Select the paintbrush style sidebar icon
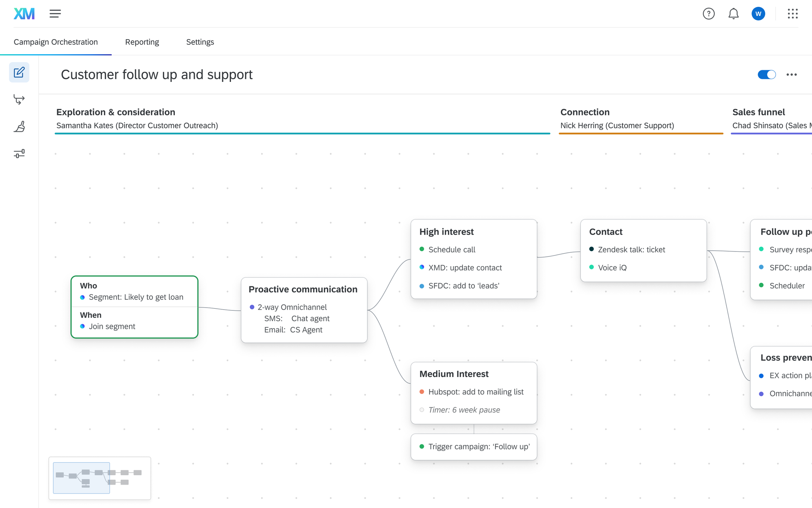The width and height of the screenshot is (812, 508). tap(19, 127)
